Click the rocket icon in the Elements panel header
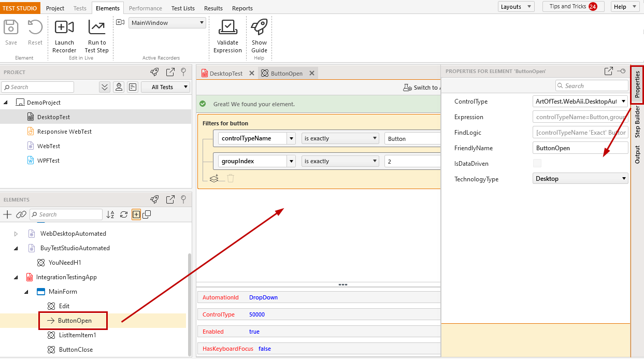This screenshot has width=644, height=359. coord(154,199)
